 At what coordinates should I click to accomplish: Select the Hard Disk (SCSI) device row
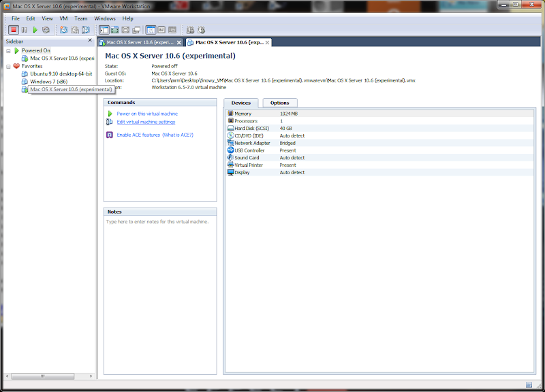(x=380, y=128)
